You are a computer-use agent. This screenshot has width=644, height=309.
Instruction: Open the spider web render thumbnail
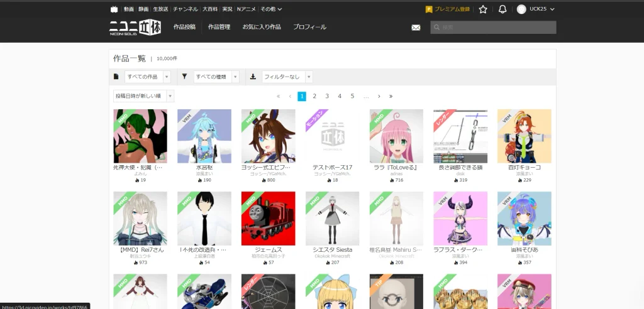click(268, 291)
